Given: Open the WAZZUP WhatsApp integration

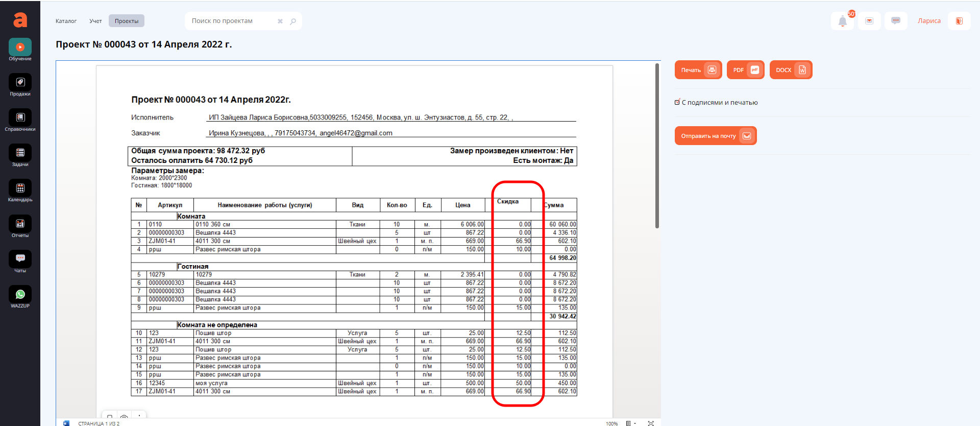Looking at the screenshot, I should tap(20, 295).
